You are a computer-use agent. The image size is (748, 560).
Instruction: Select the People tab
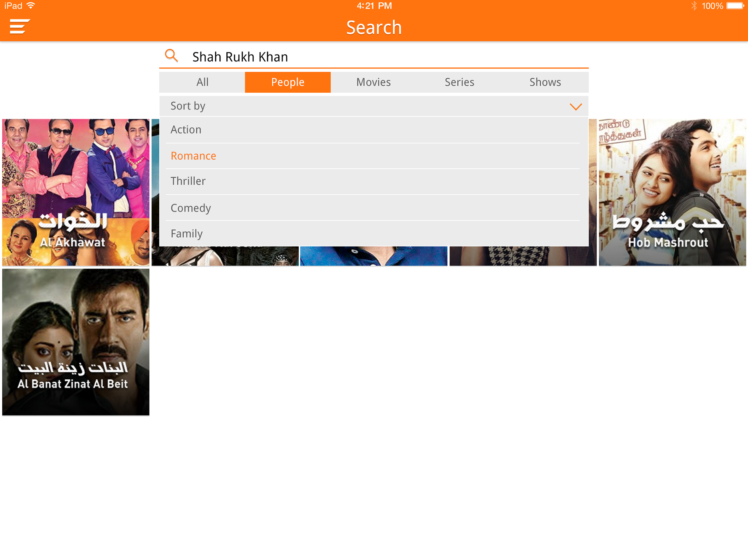click(x=288, y=82)
